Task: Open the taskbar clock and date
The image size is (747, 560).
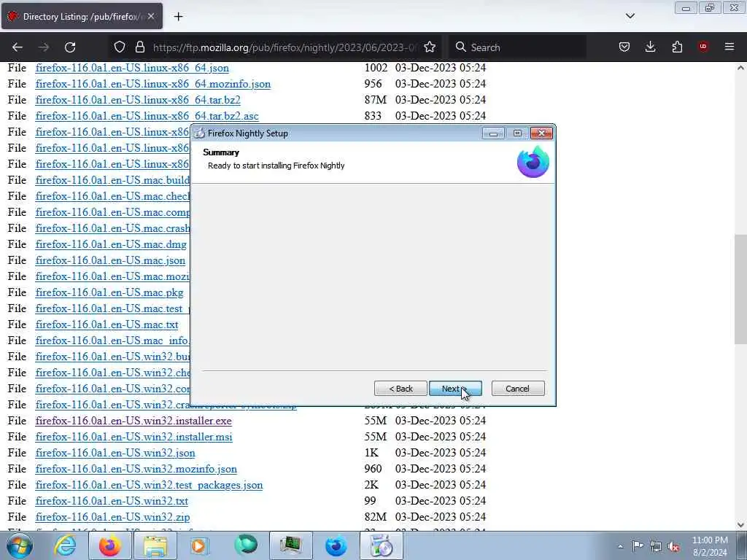Action: coord(710,546)
